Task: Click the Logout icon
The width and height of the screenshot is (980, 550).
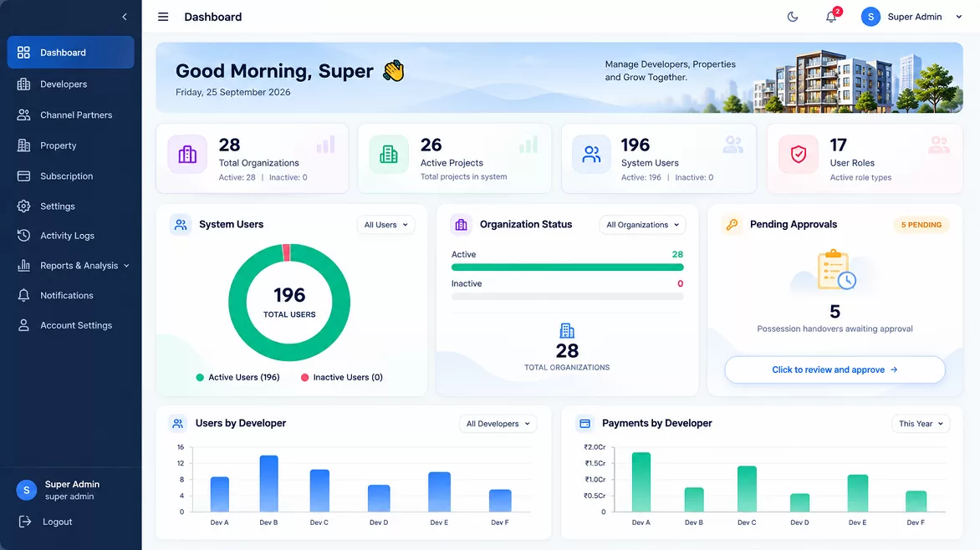Action: (24, 522)
